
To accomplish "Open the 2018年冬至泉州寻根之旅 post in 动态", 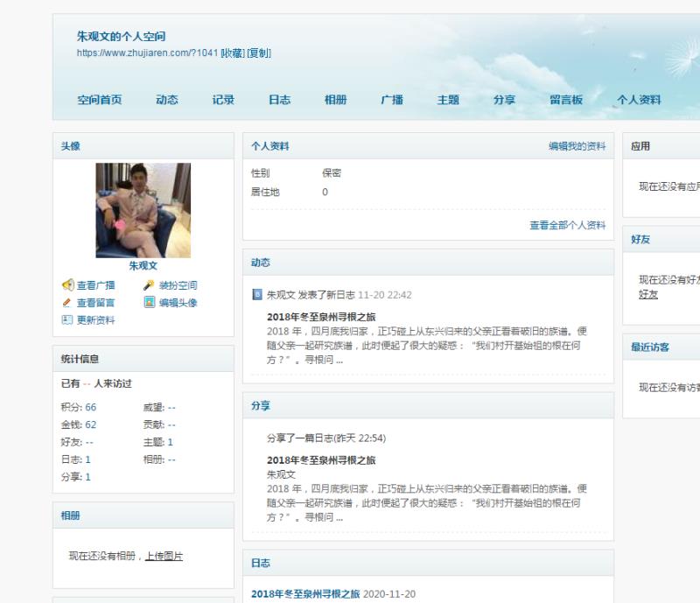I will (x=321, y=317).
